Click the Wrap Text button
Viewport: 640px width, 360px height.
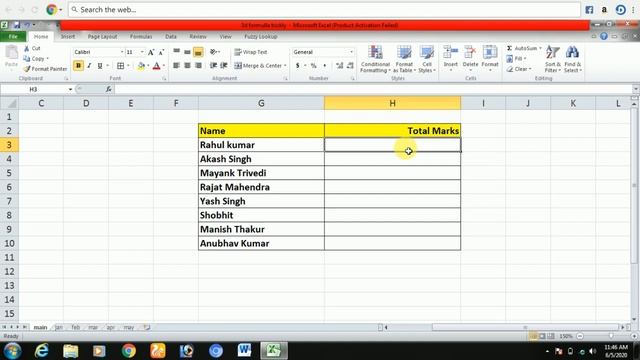pos(251,52)
